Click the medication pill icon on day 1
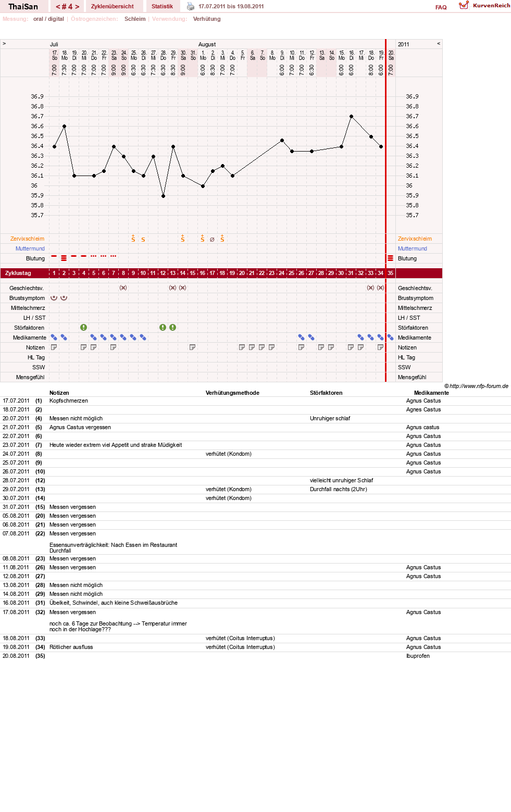511x812 pixels. pos(54,338)
